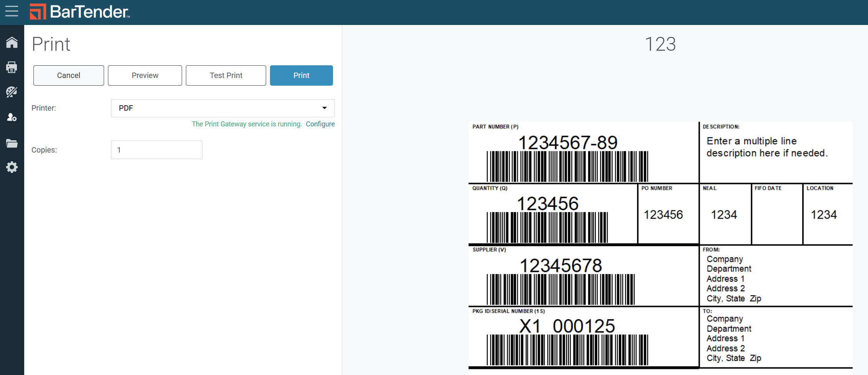Screen dimensions: 868x375
Task: Open the folder browser in the sidebar
Action: click(12, 143)
